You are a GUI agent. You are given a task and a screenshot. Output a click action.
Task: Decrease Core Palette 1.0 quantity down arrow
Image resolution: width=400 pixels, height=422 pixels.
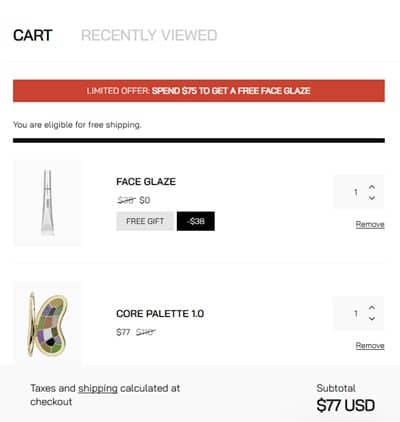pos(372,318)
